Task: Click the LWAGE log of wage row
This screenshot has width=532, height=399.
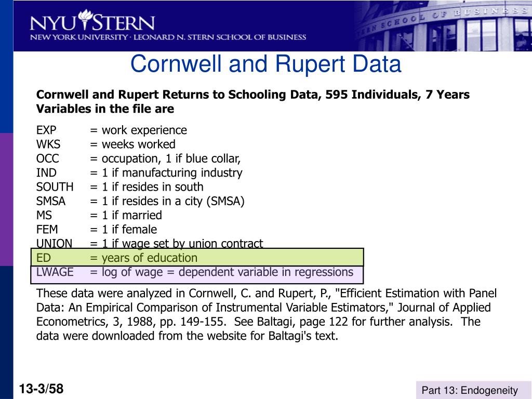Action: (197, 275)
